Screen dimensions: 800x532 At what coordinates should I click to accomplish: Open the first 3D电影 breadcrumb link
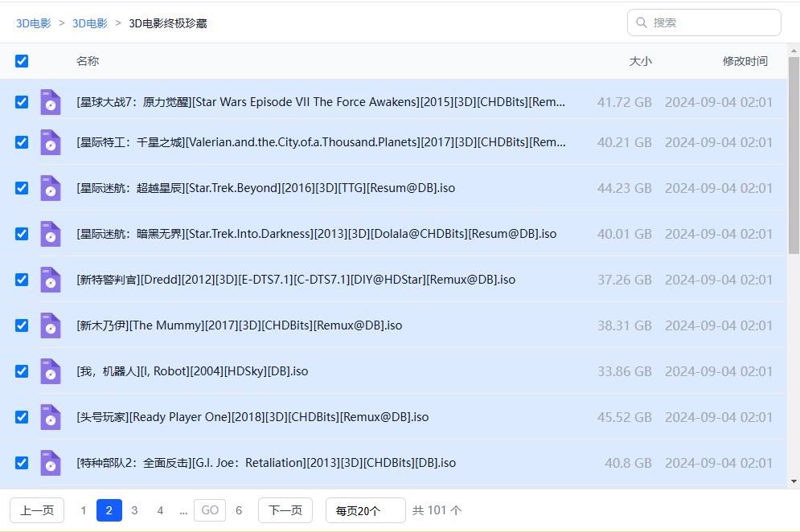coord(34,23)
